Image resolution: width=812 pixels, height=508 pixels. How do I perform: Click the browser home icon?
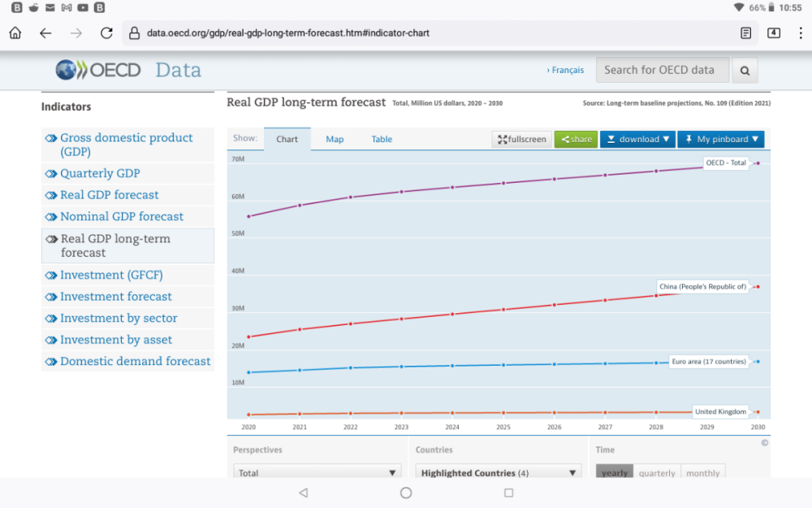[15, 33]
